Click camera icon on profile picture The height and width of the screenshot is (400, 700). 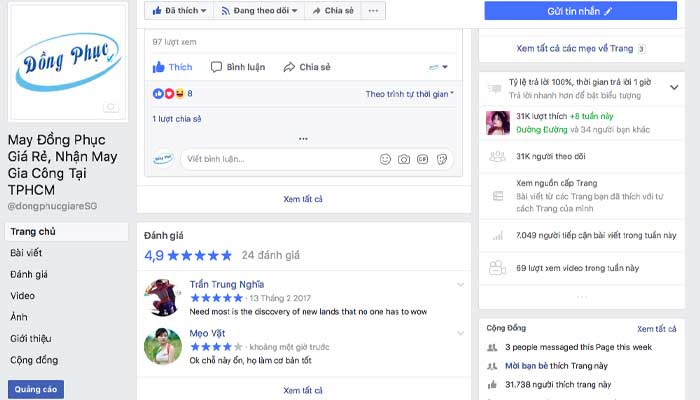[x=111, y=108]
